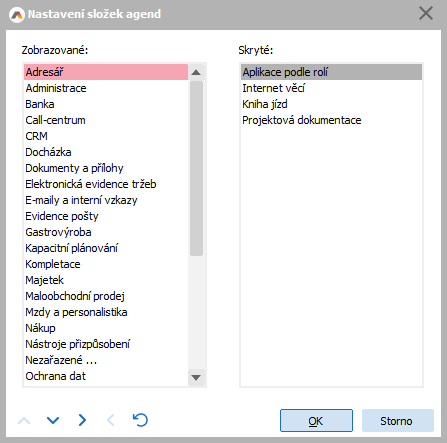Select Adresář in displayed list
Screen dimensions: 447x443
[x=106, y=72]
